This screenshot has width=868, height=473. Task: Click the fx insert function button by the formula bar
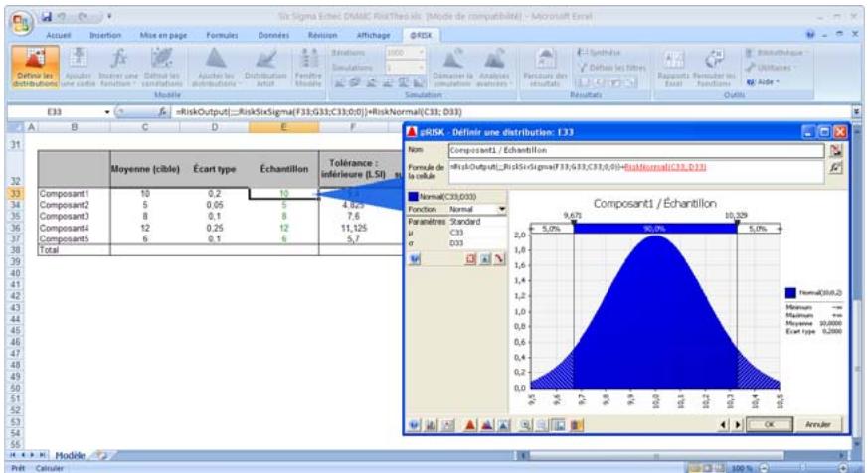coord(162,112)
